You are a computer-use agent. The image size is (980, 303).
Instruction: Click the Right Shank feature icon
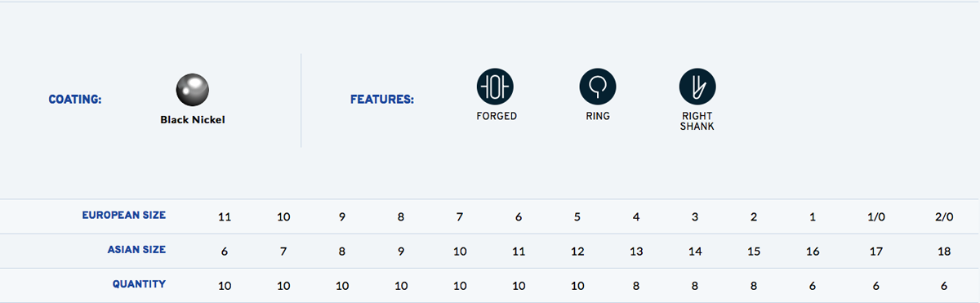pos(697,86)
